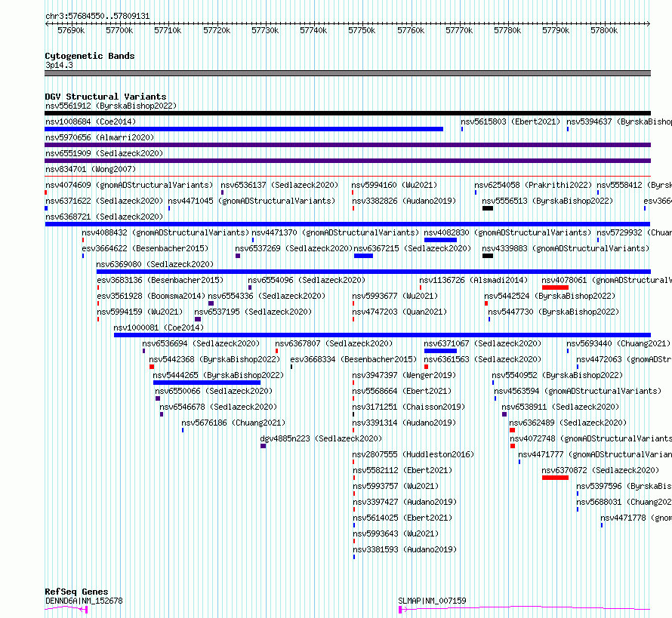The width and height of the screenshot is (672, 618).
Task: Click nsv5568664 (Ebert2021) label
Action: [402, 391]
